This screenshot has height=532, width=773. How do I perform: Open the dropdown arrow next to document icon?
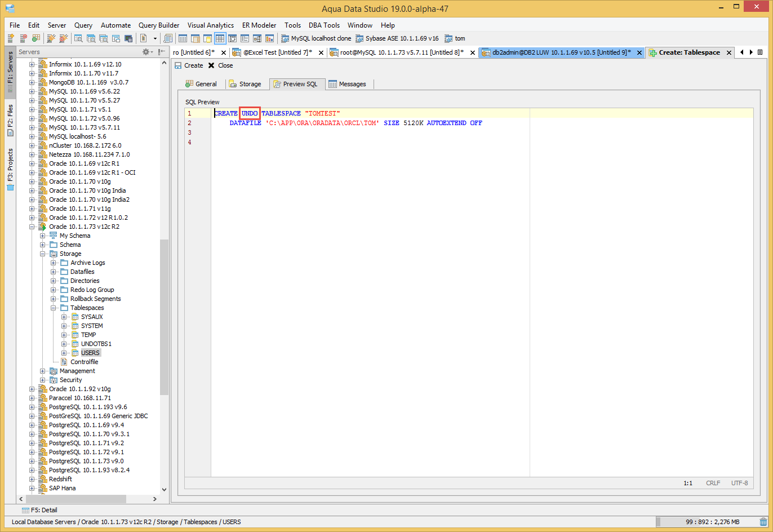[x=155, y=38]
